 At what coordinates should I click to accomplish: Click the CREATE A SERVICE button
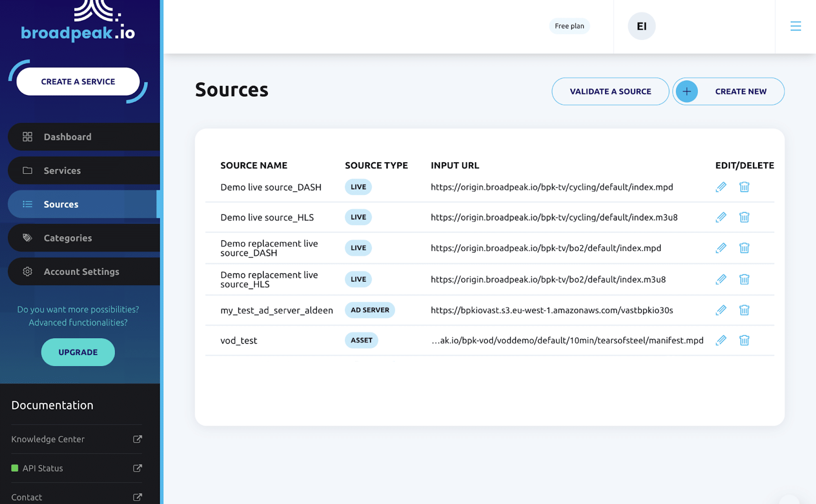click(x=78, y=82)
